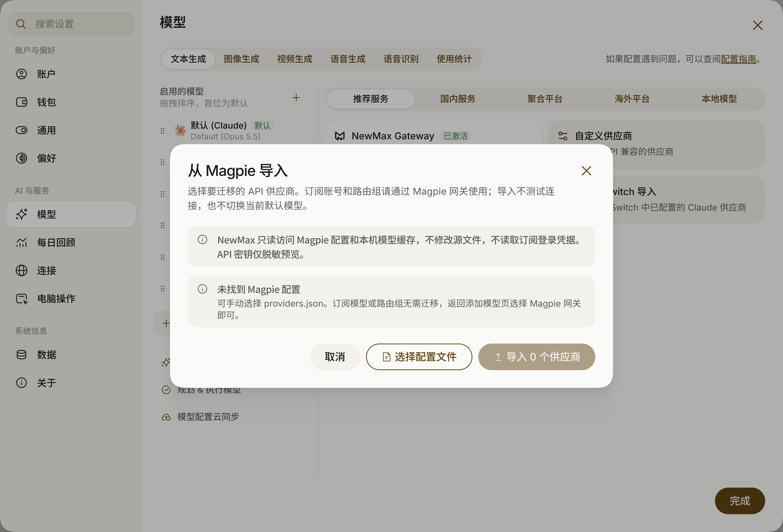
Task: Switch to the 文本生成 tab
Action: tap(188, 59)
